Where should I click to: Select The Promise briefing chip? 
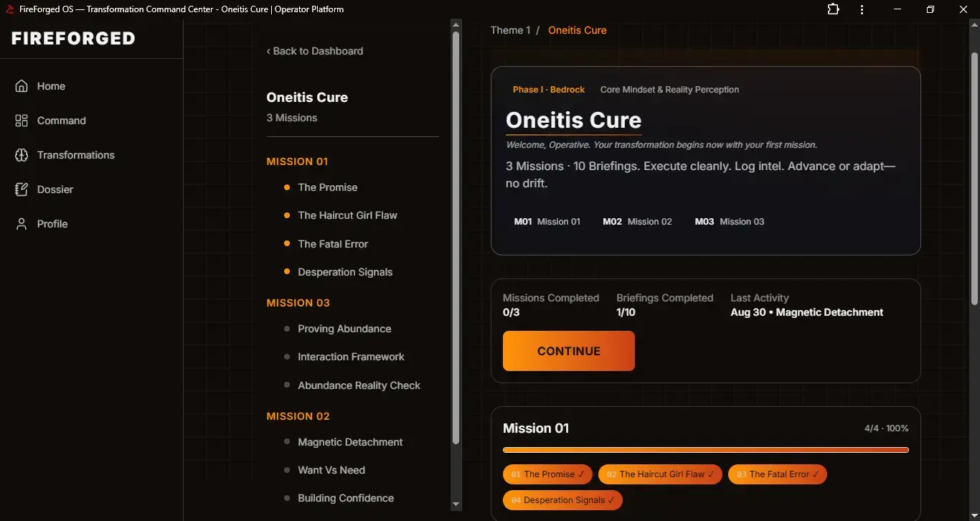547,474
